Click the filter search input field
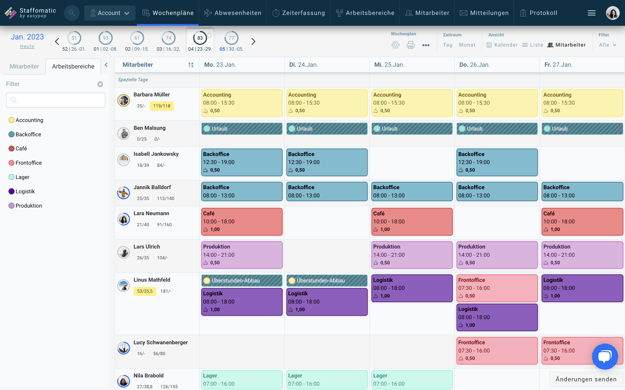This screenshot has width=625, height=390. (x=56, y=100)
